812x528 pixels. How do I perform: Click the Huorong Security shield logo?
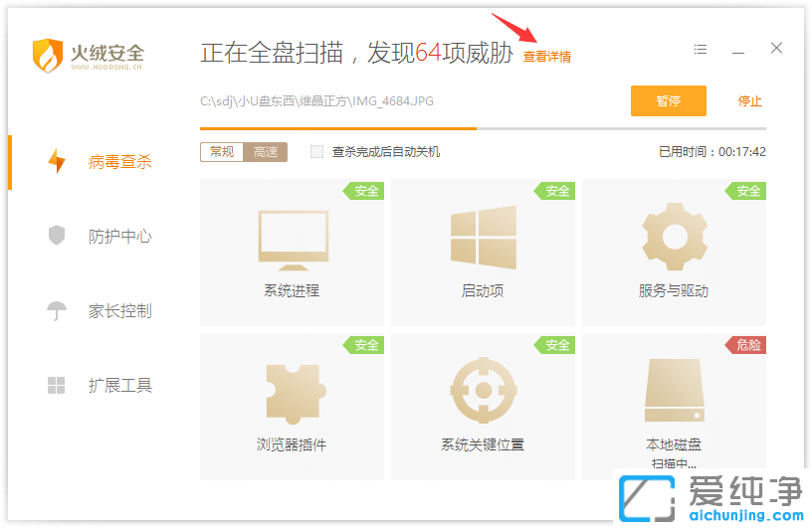(x=48, y=56)
